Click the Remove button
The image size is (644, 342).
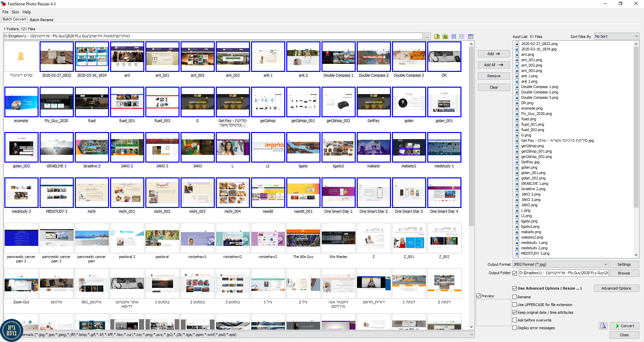coord(494,76)
